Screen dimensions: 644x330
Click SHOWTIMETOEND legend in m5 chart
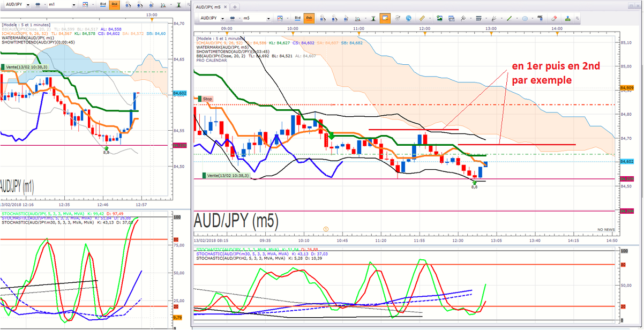tap(233, 51)
